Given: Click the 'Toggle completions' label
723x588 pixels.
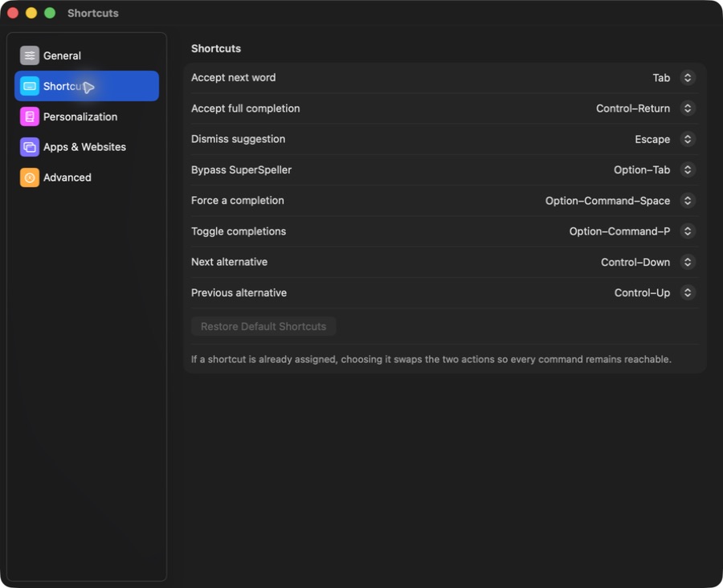Looking at the screenshot, I should (x=239, y=231).
